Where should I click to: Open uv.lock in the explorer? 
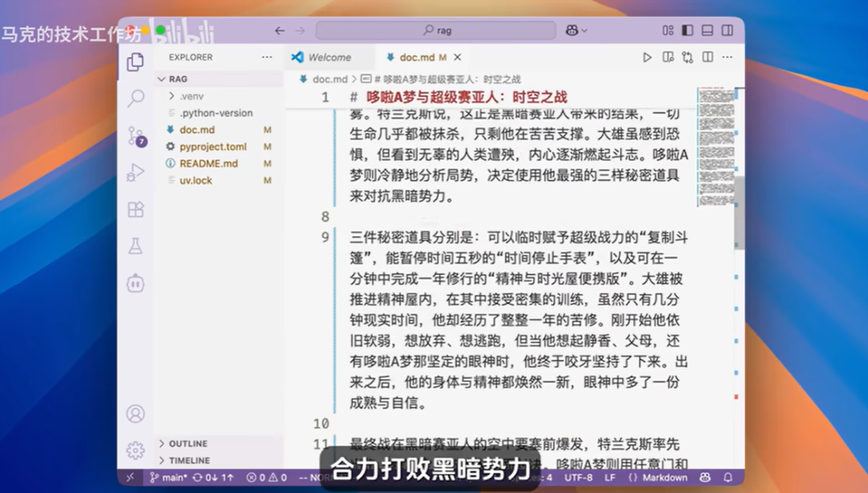219,181
